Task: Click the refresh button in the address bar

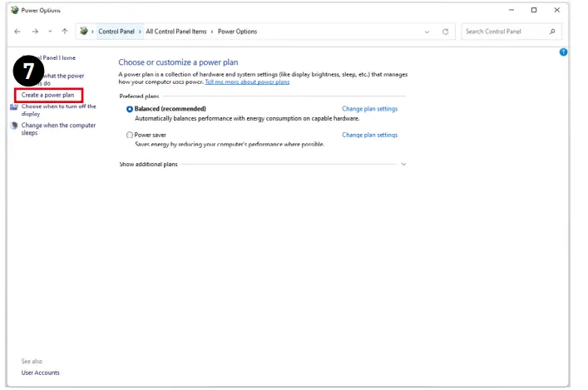Action: [445, 32]
